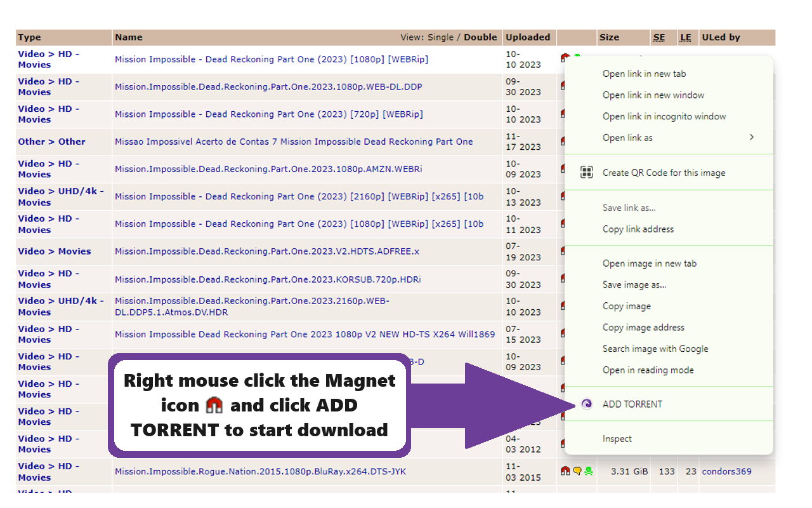Choose 'Copy image address'
Screen dimensions: 812x508
coord(669,328)
